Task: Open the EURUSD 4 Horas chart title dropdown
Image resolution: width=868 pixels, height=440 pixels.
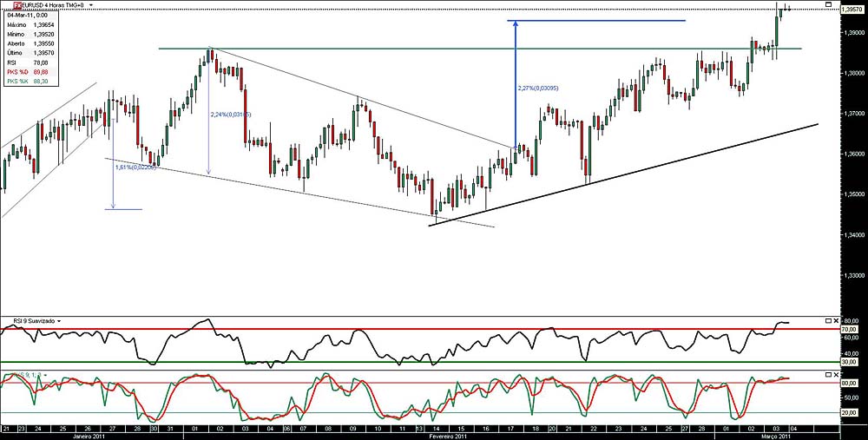Action: pos(90,5)
